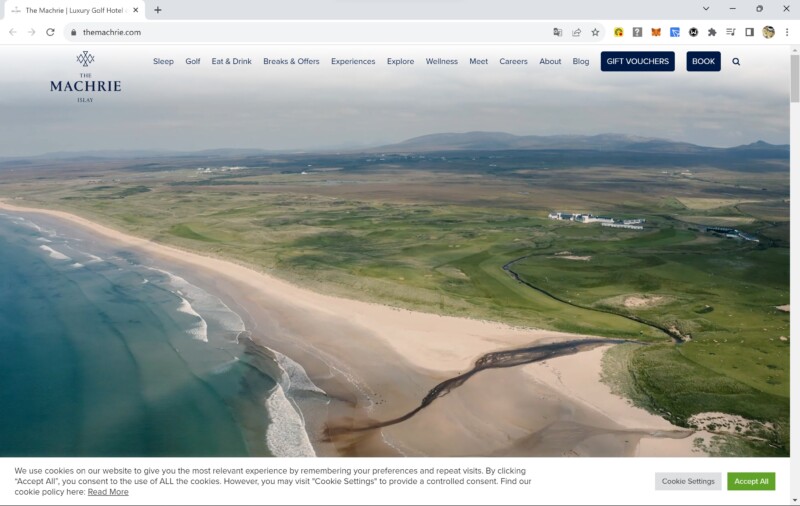Viewport: 800px width, 506px height.
Task: Toggle the browser side panel icon
Action: 749,32
